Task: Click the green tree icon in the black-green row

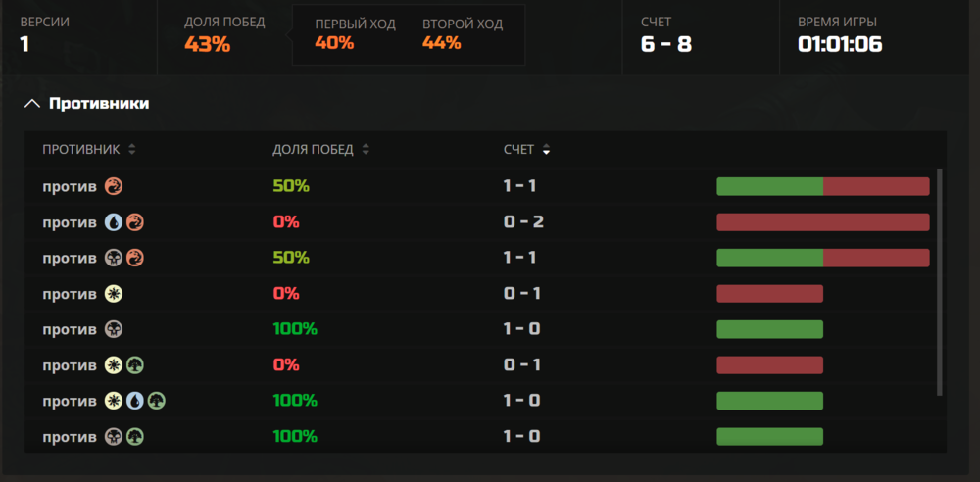Action: 135,436
